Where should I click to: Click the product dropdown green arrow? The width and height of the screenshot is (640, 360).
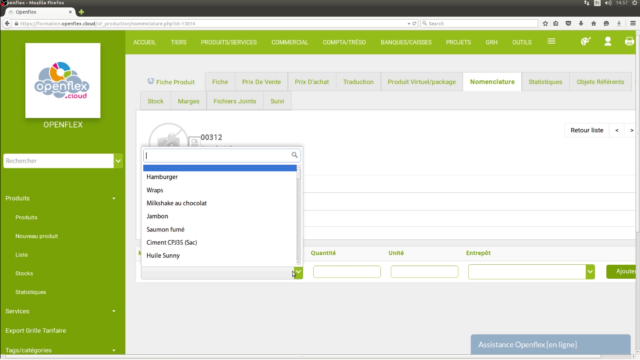point(298,272)
